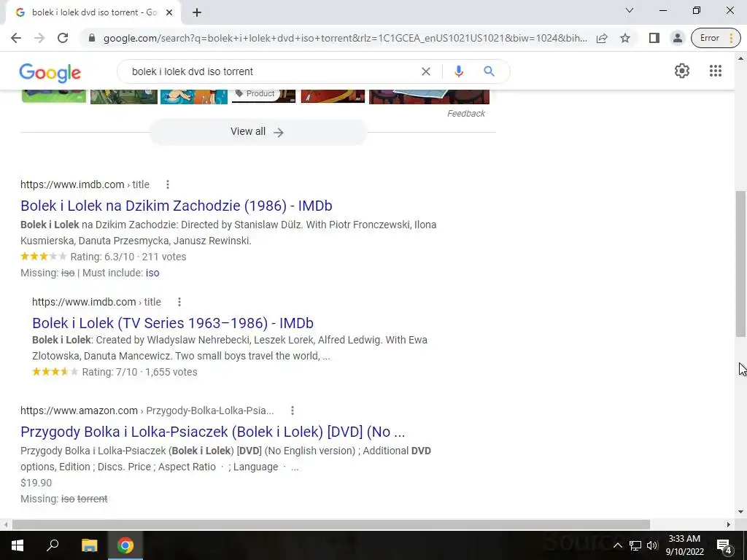Close the bolek i lolek tab
Viewport: 747px width, 560px height.
tap(169, 12)
